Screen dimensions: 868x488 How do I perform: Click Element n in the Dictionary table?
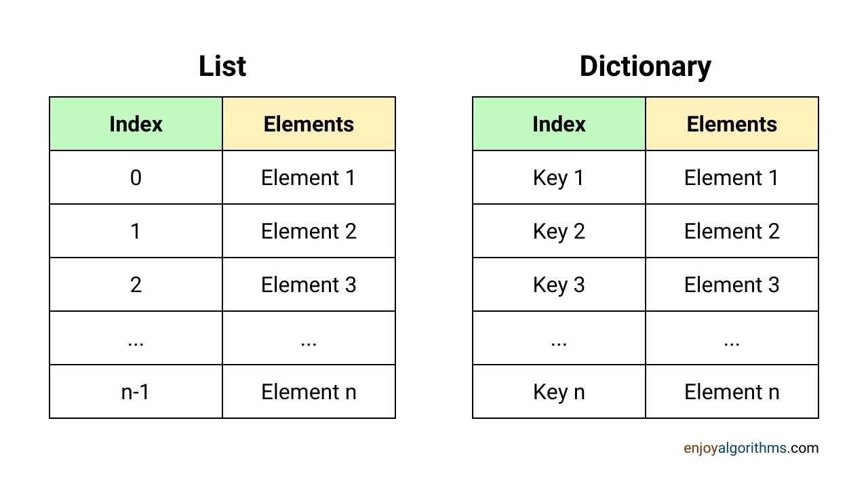(732, 392)
